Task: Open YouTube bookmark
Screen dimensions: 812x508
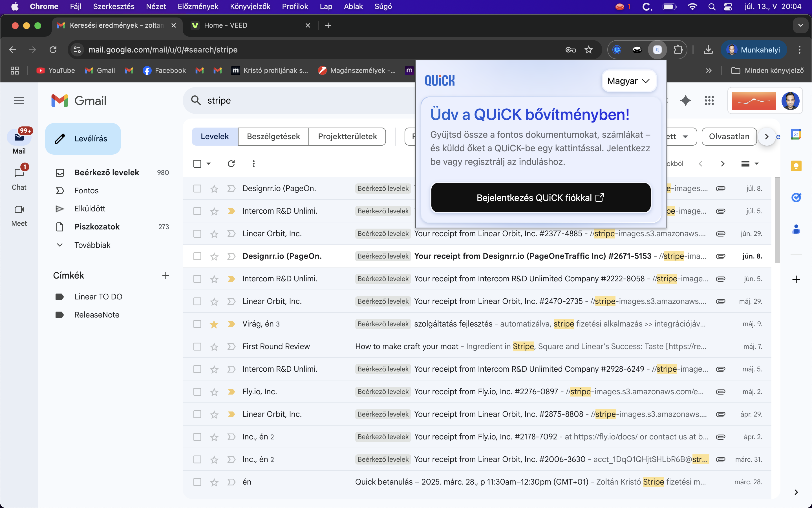Action: tap(56, 70)
